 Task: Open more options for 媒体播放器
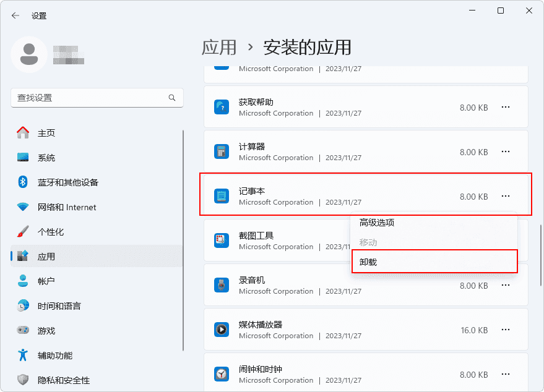point(506,330)
